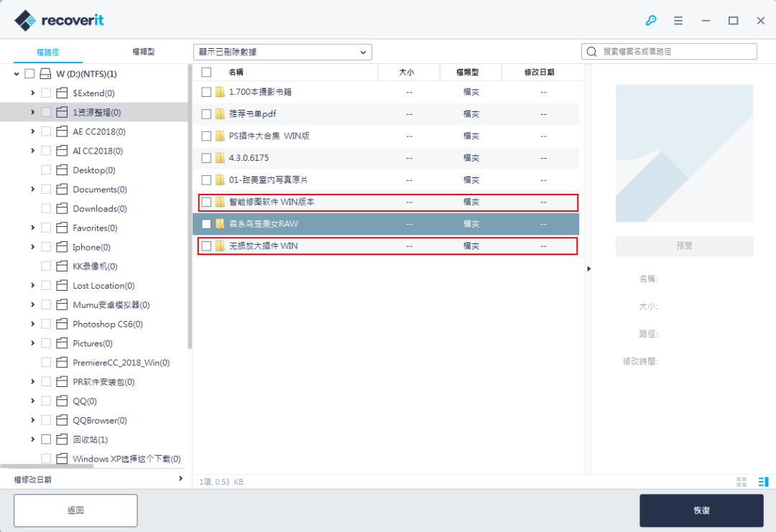Click folder icon of 推荐书单pdf

[x=221, y=114]
